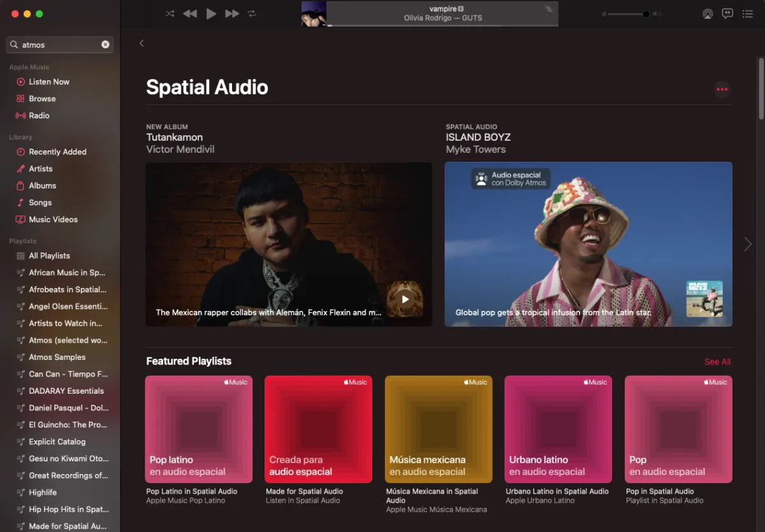Click the Music Videos sidebar icon
The image size is (765, 532).
click(20, 219)
